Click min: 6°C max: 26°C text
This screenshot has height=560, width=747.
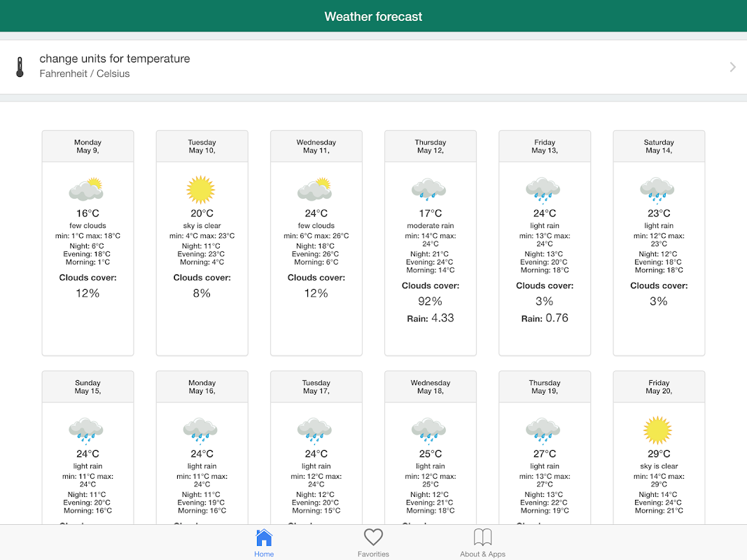tap(316, 236)
